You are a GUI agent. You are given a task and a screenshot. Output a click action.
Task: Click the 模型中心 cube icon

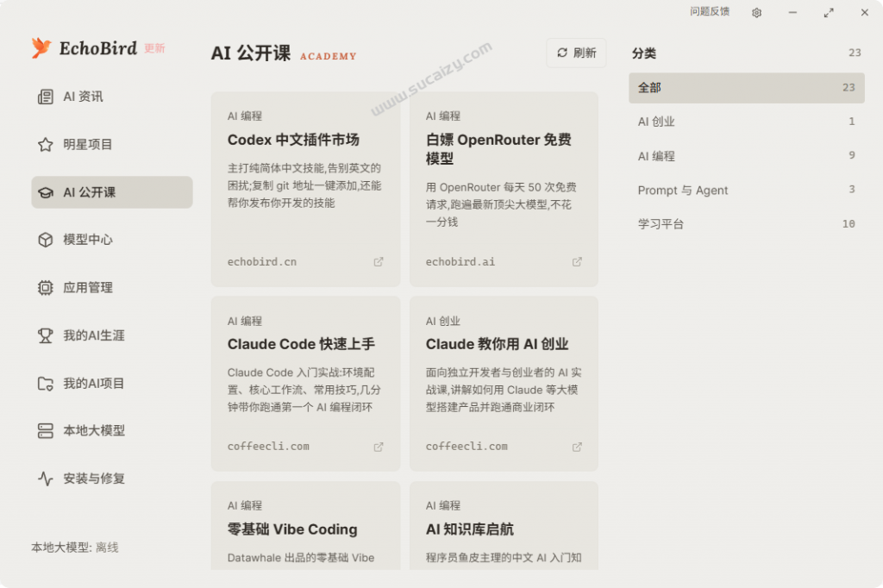coord(46,240)
